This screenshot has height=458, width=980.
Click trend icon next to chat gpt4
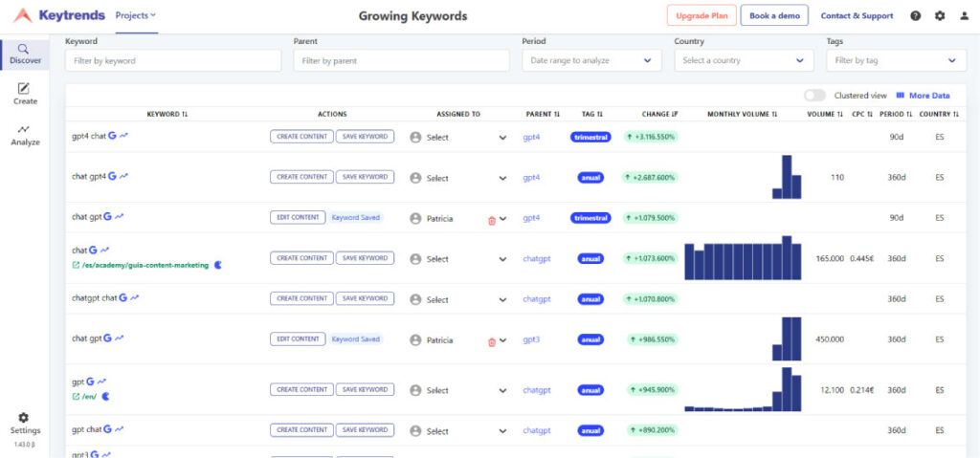(x=123, y=176)
